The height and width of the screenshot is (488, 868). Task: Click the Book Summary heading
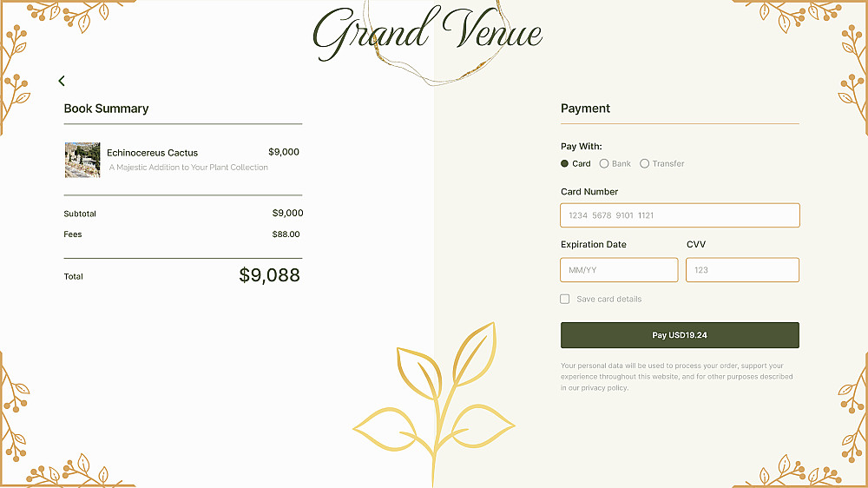click(106, 109)
